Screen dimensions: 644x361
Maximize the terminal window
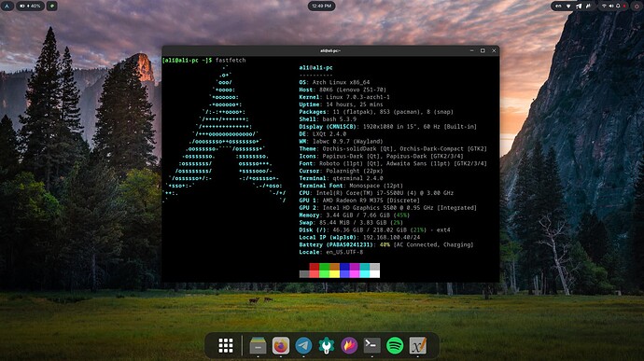(x=483, y=50)
